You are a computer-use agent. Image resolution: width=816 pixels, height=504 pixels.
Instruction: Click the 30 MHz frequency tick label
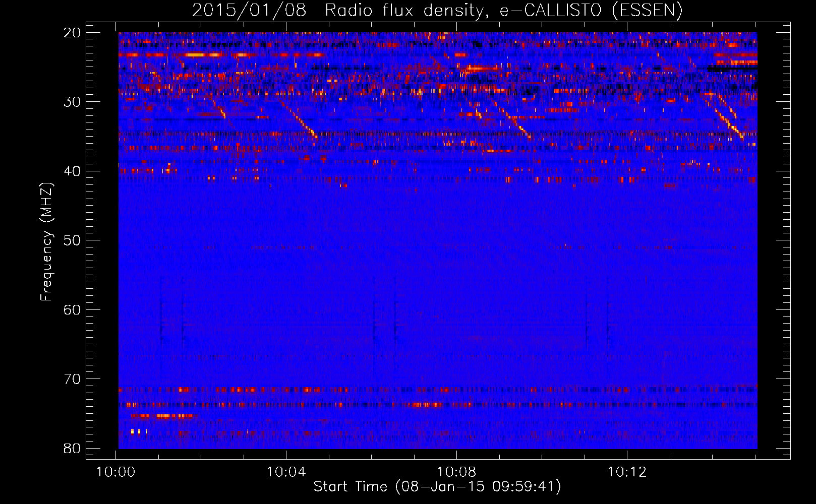(72, 101)
